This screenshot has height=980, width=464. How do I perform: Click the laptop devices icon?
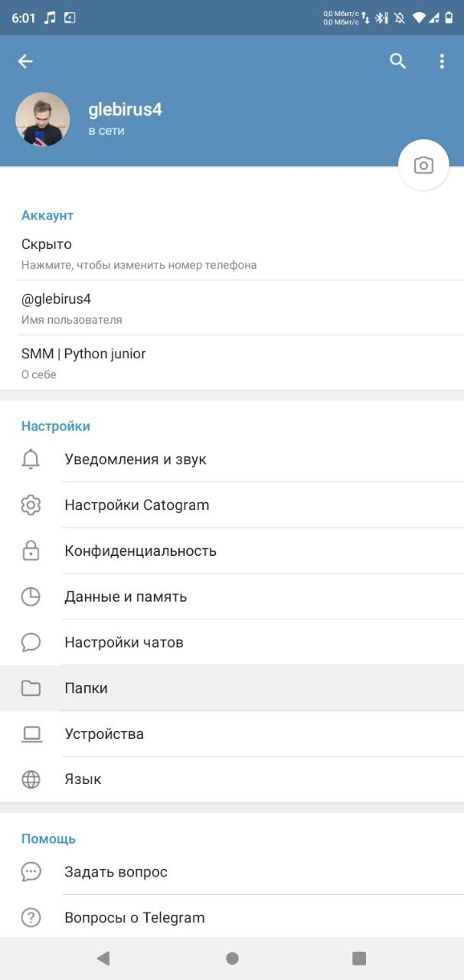(31, 733)
